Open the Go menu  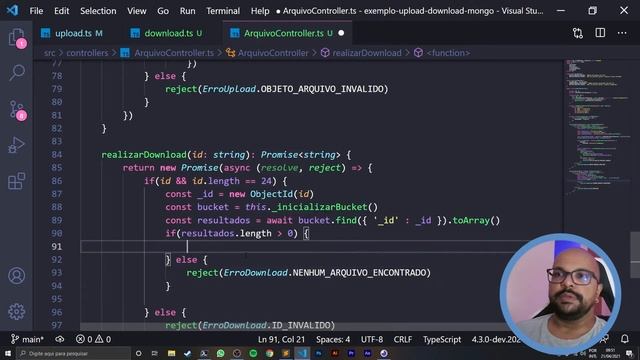pos(163,11)
